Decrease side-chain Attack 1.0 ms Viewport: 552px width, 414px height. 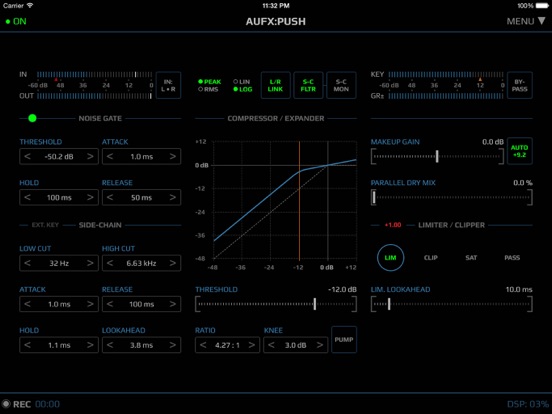click(x=27, y=304)
